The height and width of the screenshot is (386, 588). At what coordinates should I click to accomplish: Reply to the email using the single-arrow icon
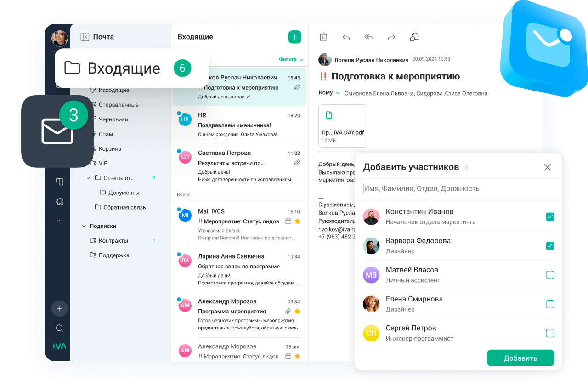click(x=346, y=37)
